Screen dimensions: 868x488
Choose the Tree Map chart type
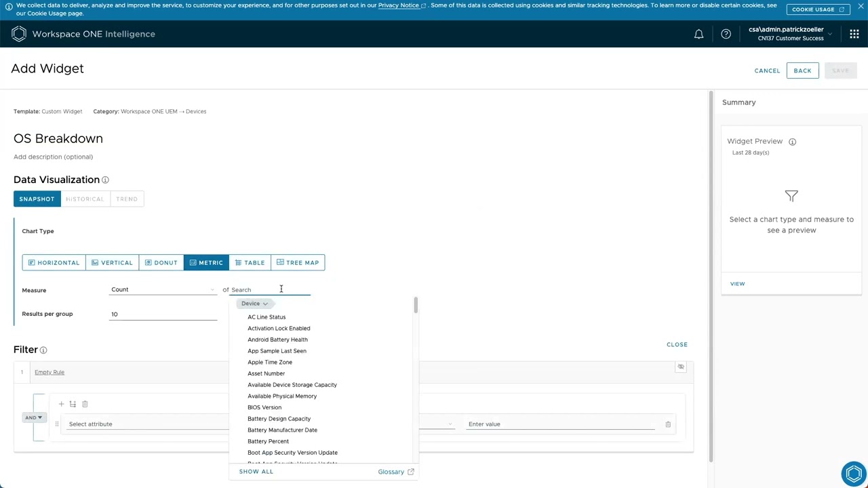298,262
